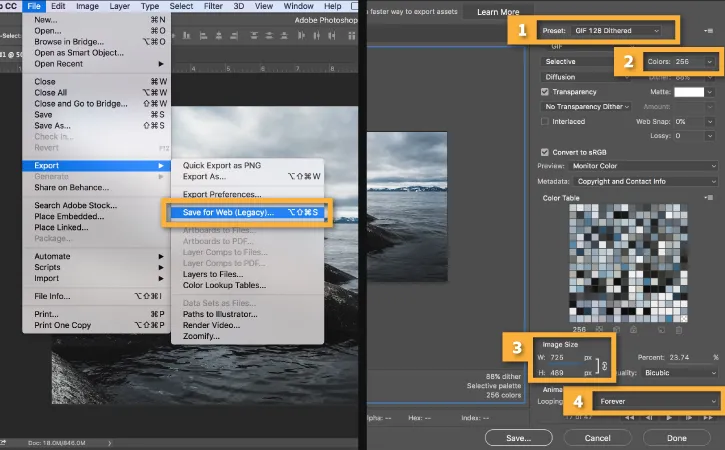Viewport: 725px width, 450px height.
Task: Toggle the Transparency checkbox
Action: [545, 91]
